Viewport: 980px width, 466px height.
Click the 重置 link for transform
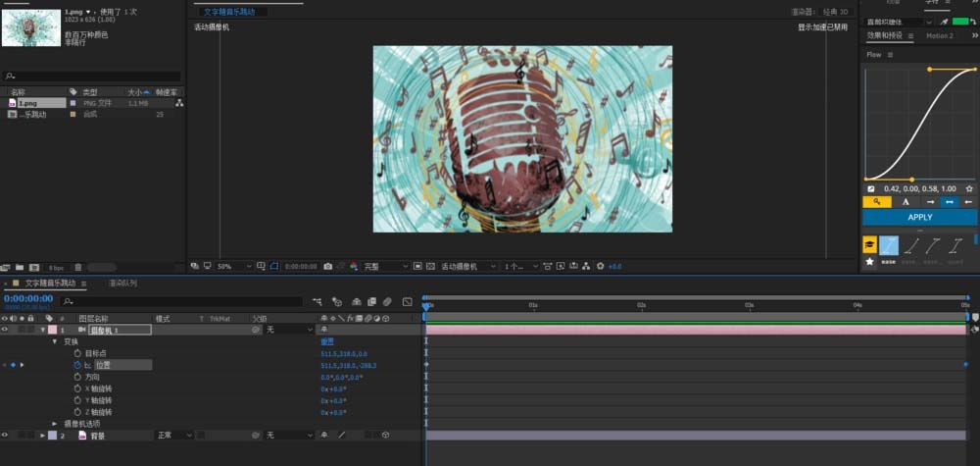(327, 341)
